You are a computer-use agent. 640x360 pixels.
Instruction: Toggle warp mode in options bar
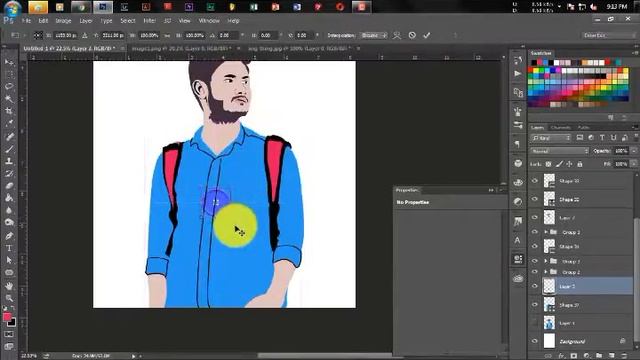pos(397,36)
